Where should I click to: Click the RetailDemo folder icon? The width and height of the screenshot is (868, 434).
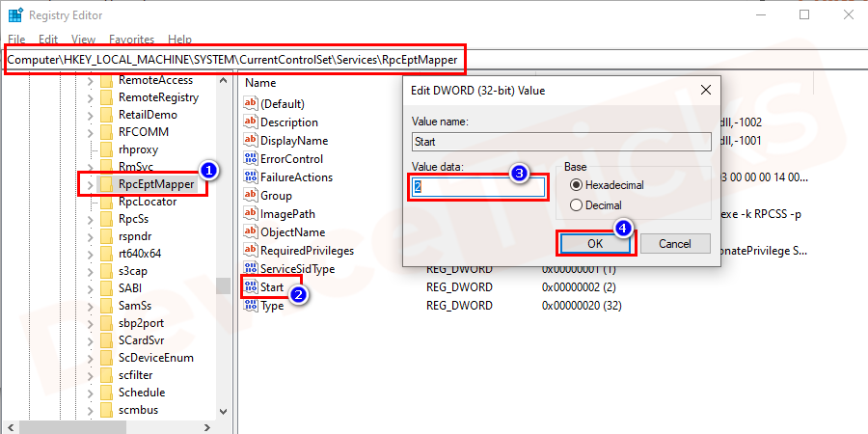pyautogui.click(x=106, y=115)
